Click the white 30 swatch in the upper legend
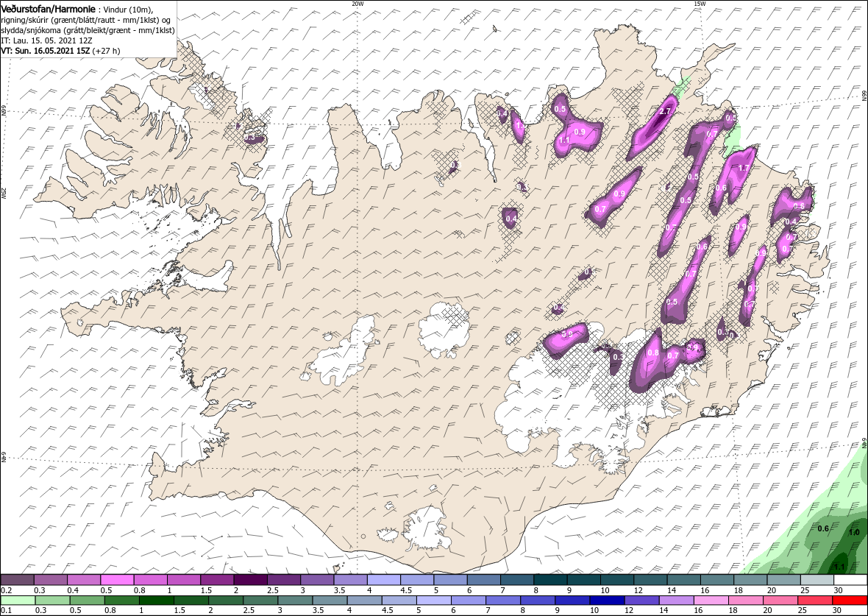 coord(850,580)
